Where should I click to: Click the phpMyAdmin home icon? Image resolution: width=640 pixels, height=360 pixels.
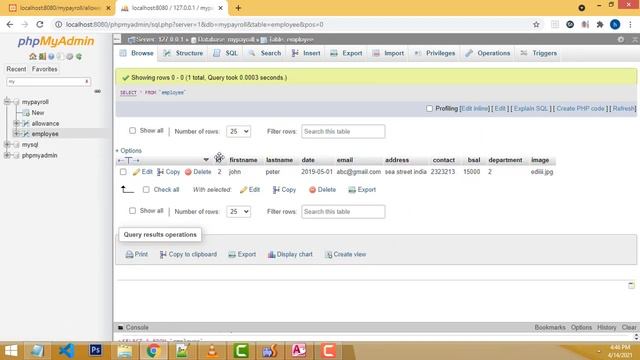(33, 56)
